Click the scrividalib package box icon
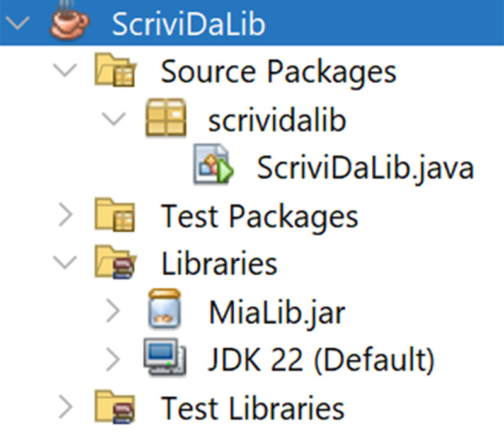Image resolution: width=504 pixels, height=444 pixels. click(166, 118)
